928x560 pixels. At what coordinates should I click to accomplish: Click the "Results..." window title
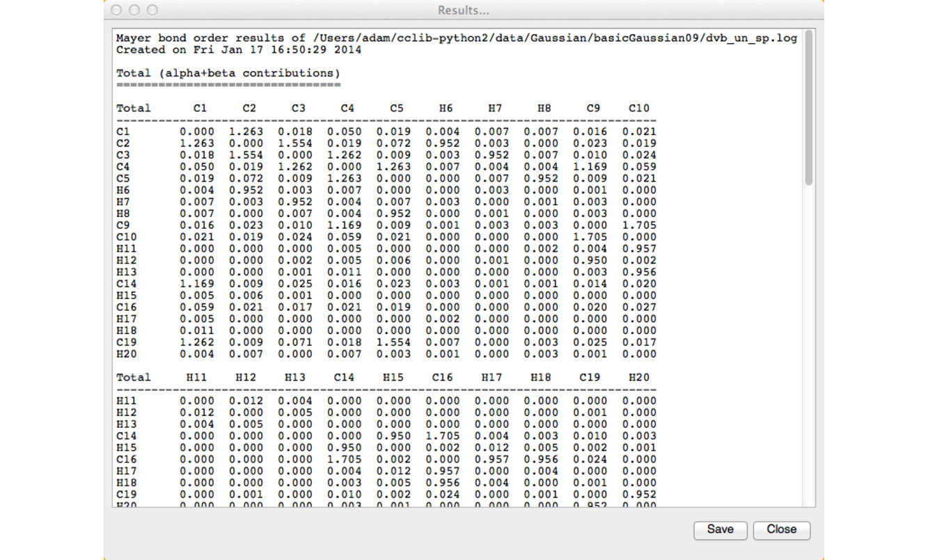coord(463,10)
